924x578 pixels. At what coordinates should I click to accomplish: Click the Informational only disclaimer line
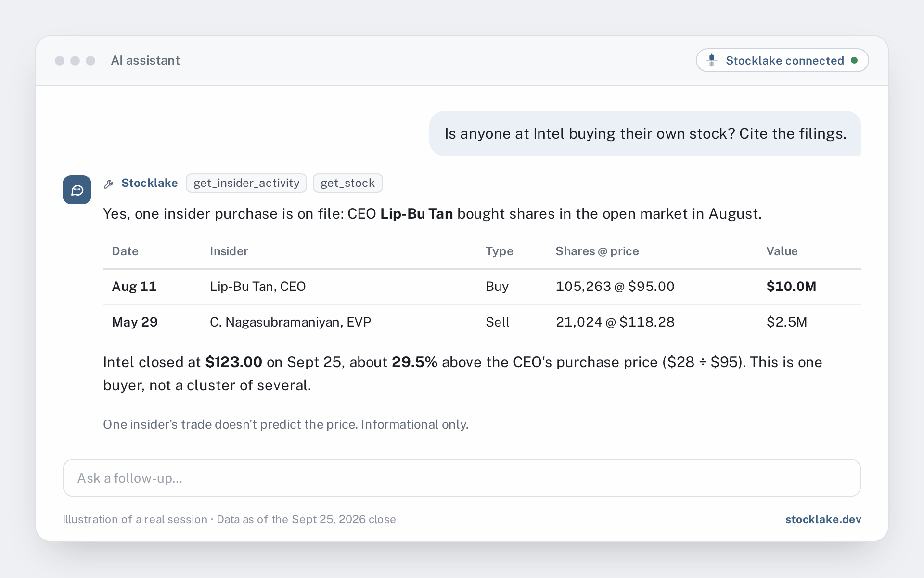(x=286, y=424)
